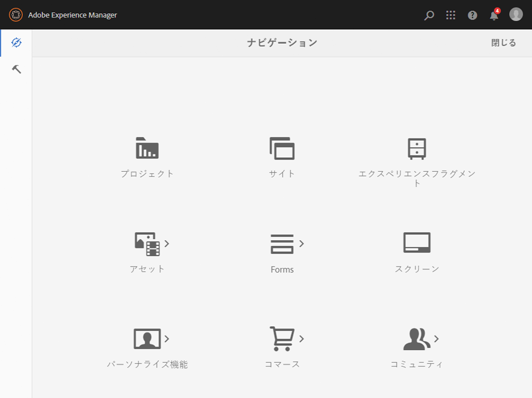Open the Forms lines icon
The height and width of the screenshot is (398, 532).
282,244
